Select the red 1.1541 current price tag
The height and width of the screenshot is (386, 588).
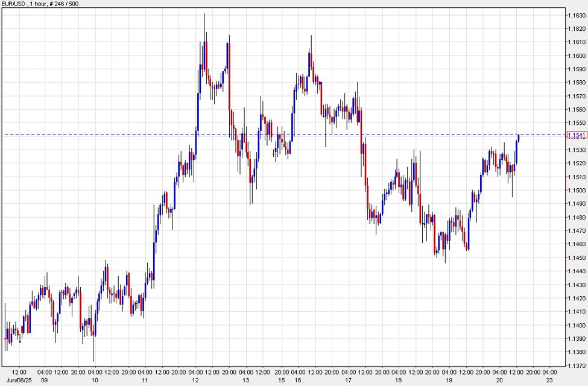[577, 134]
